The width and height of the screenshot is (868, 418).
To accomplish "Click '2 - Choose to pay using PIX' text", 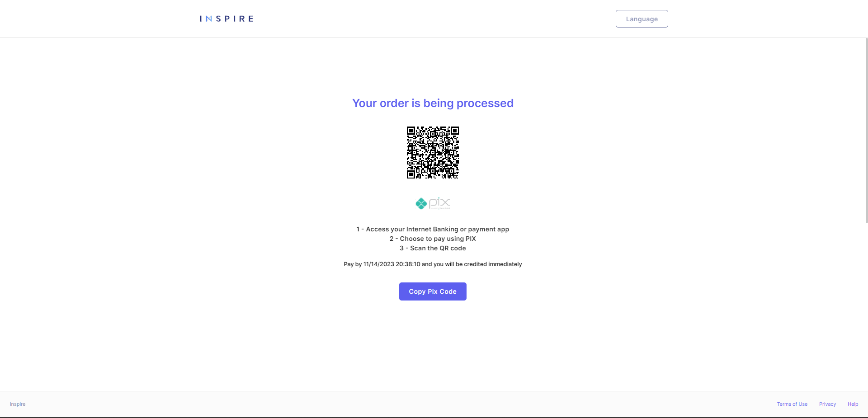I will [433, 239].
